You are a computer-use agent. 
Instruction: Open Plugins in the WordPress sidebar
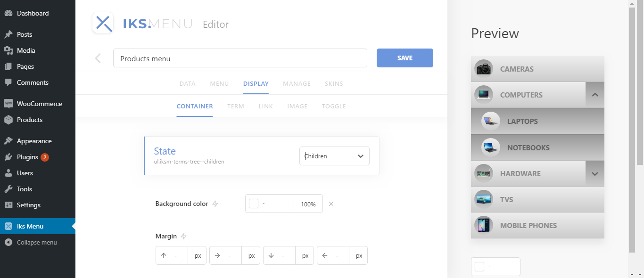point(27,157)
